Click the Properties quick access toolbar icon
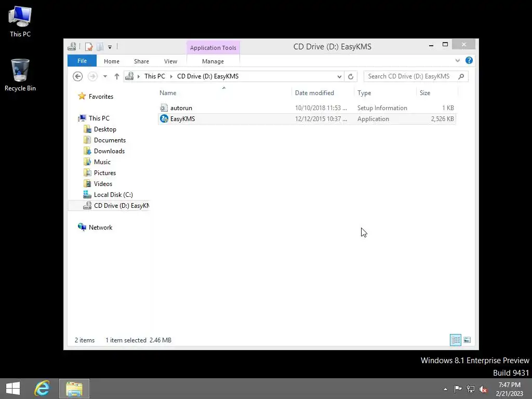The width and height of the screenshot is (532, 399). point(88,46)
